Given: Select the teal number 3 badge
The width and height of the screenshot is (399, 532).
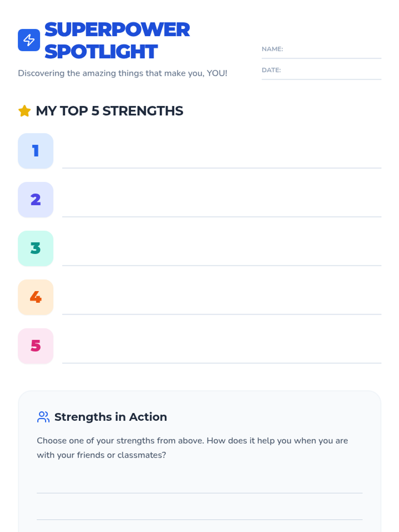Looking at the screenshot, I should coord(36,248).
